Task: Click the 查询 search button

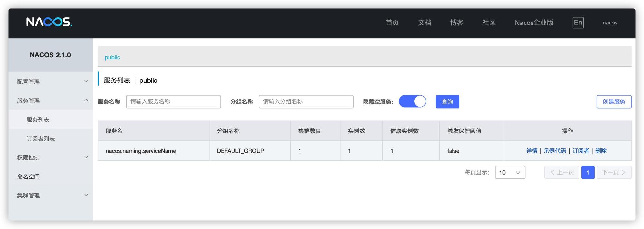Action: (x=447, y=102)
